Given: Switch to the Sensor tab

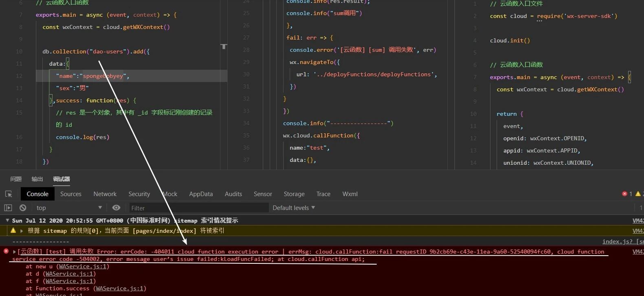Looking at the screenshot, I should coord(263,194).
